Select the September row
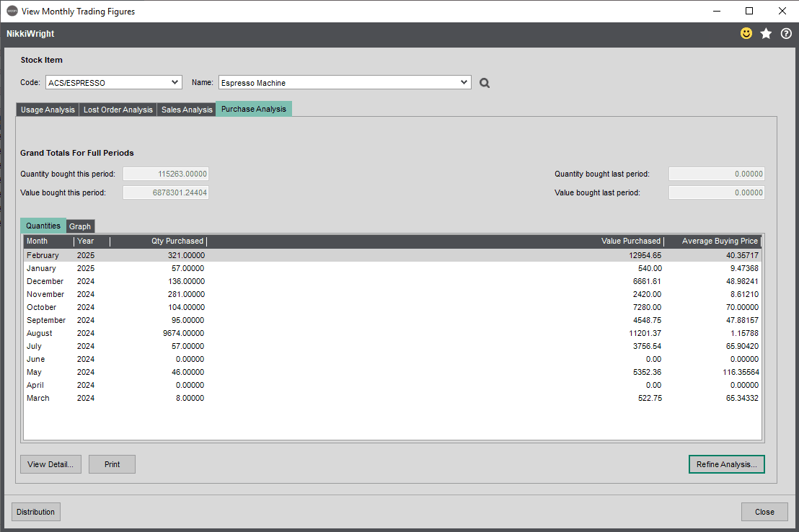The height and width of the screenshot is (532, 799). coord(392,321)
